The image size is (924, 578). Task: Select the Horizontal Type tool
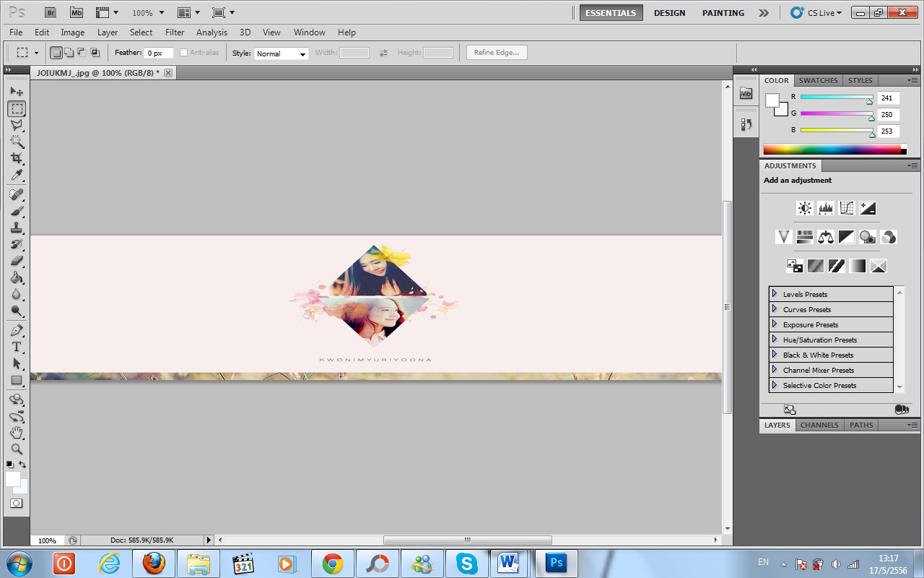(17, 347)
